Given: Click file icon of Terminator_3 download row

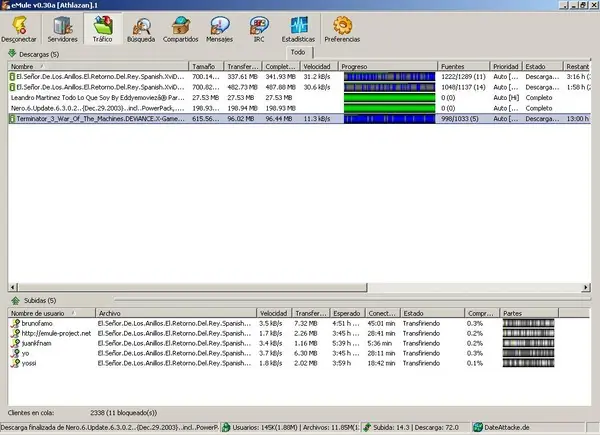Looking at the screenshot, I should pyautogui.click(x=12, y=119).
